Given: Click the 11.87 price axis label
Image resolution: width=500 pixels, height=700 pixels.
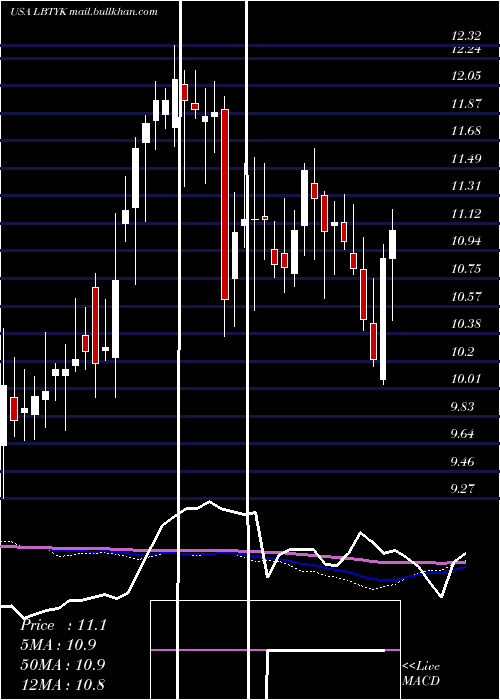Looking at the screenshot, I should point(466,104).
